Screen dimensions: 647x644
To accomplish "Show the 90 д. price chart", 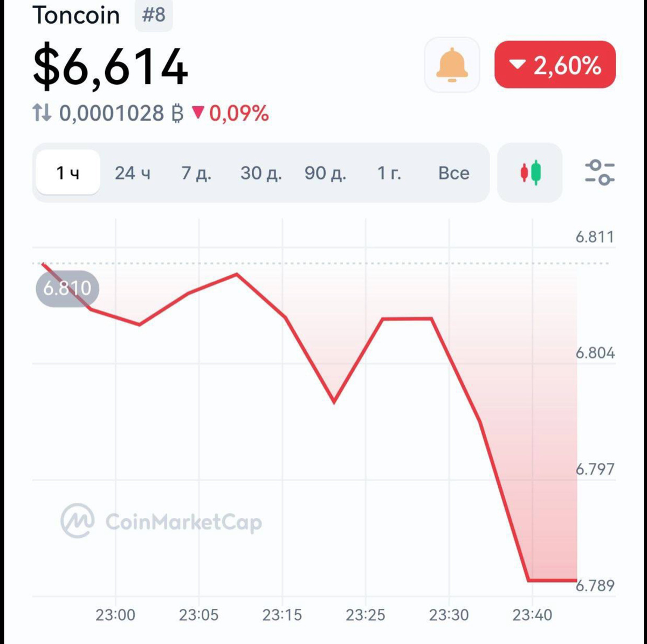I will tap(325, 173).
